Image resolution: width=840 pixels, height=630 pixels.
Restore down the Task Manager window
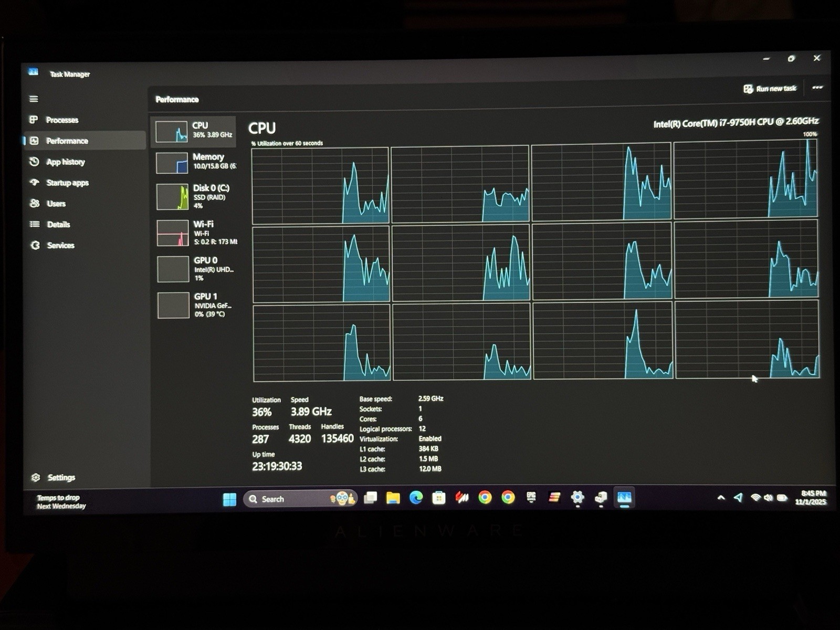[x=791, y=58]
